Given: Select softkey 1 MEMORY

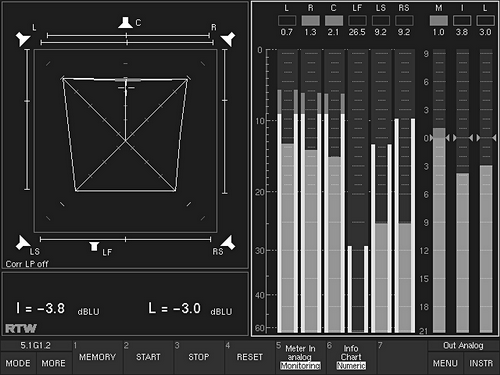Looking at the screenshot, I should [97, 357].
